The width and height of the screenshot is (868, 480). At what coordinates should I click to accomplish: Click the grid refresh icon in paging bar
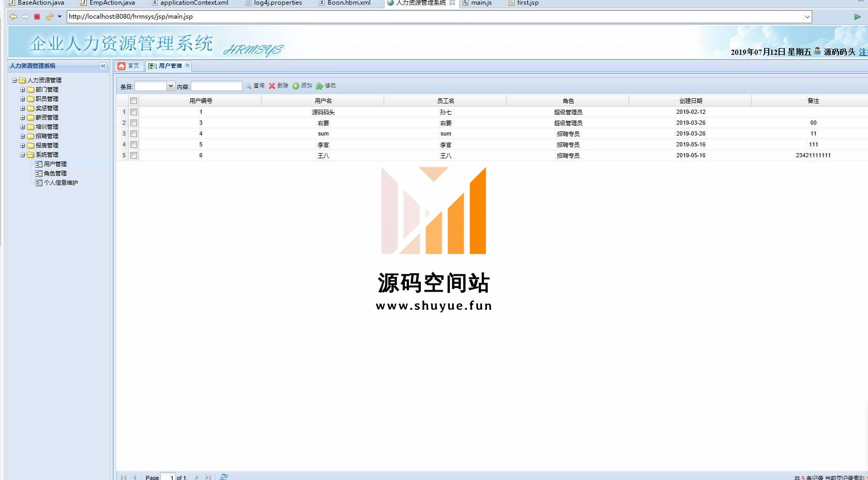[224, 477]
